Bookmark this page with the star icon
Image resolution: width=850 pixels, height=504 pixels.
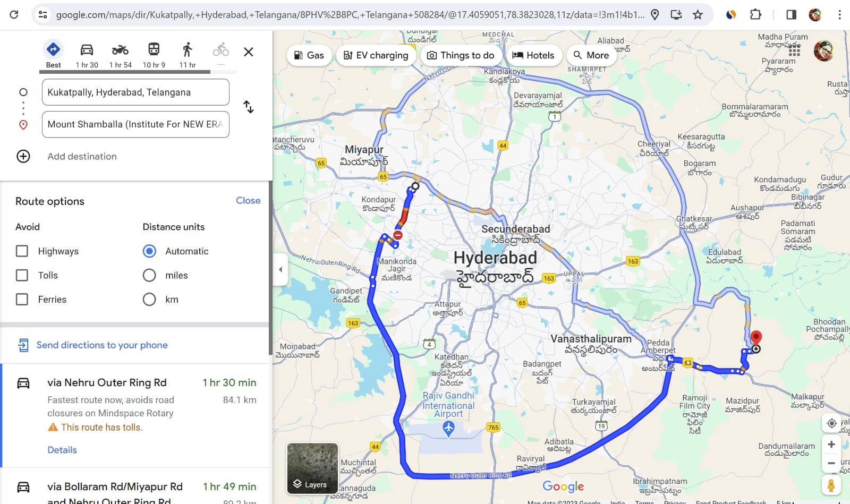[698, 14]
